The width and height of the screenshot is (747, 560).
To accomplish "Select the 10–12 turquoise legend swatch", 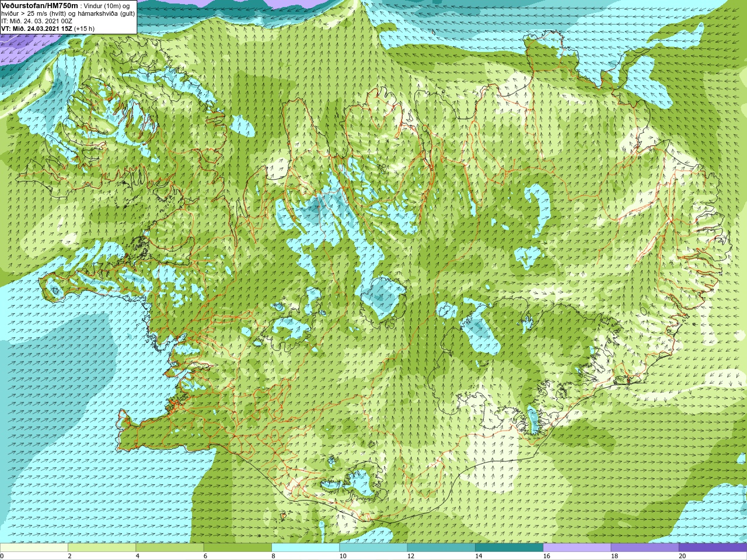I will 373,548.
